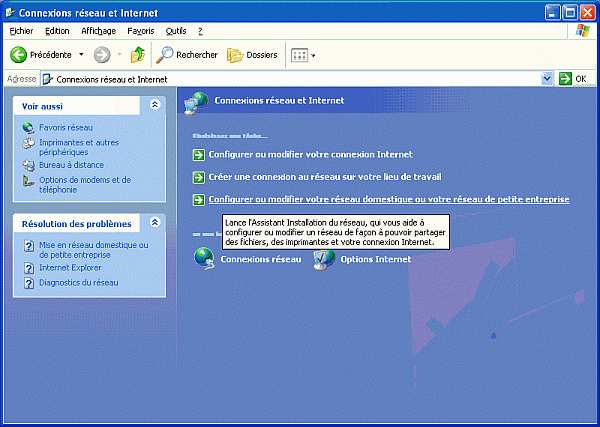Image resolution: width=600 pixels, height=427 pixels.
Task: Click the header Connexions réseau et Internet icon
Action: (x=196, y=103)
